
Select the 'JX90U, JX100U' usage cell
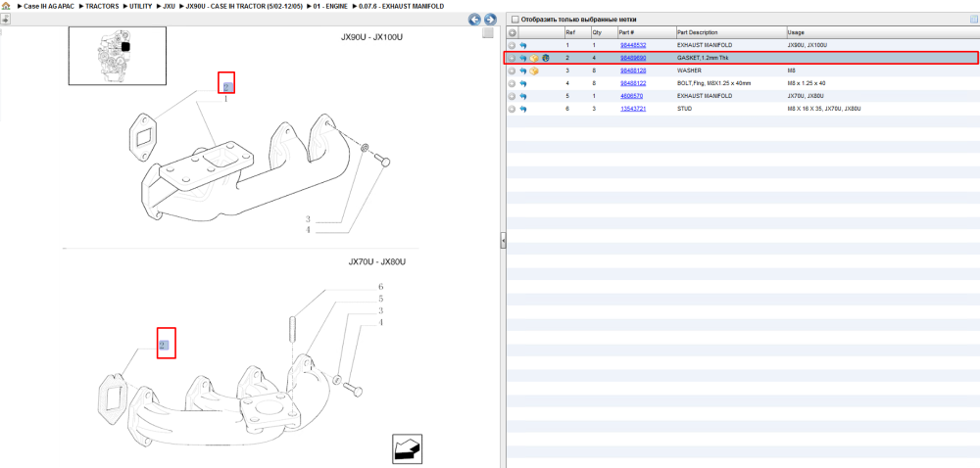807,46
